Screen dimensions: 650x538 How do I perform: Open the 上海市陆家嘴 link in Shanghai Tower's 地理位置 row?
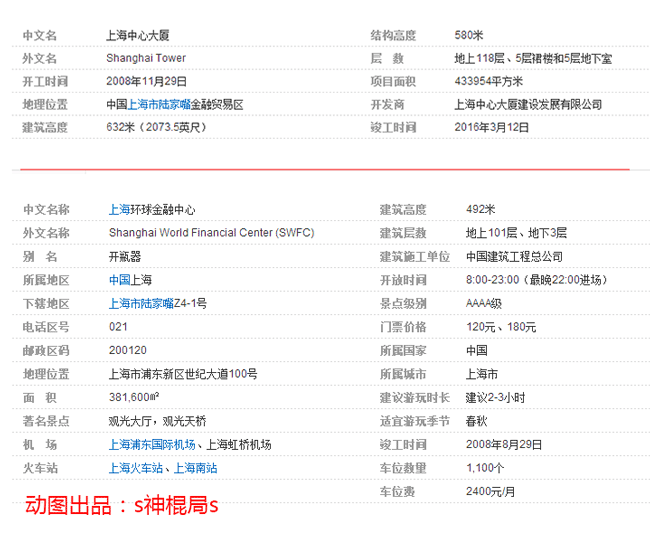(x=159, y=104)
